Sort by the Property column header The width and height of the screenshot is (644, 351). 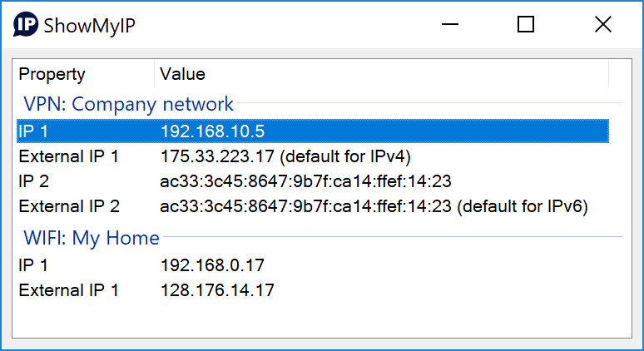click(52, 74)
